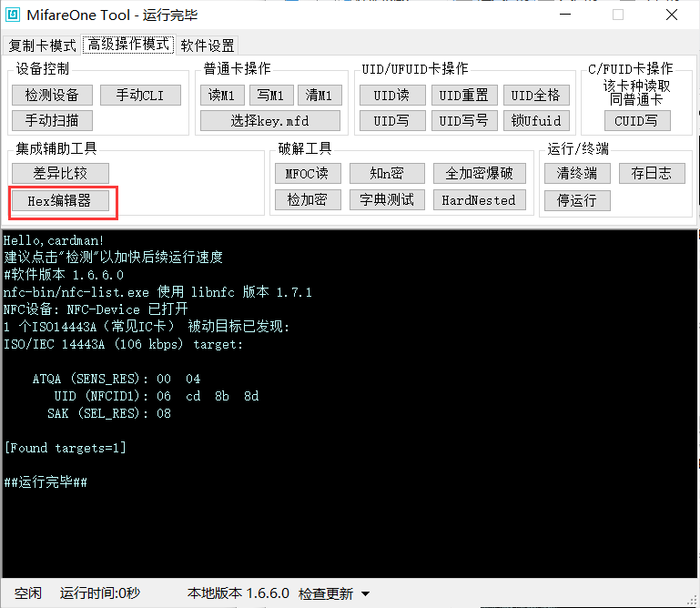The height and width of the screenshot is (608, 700).
Task: Click the '空闲' status indicator
Action: 27,593
